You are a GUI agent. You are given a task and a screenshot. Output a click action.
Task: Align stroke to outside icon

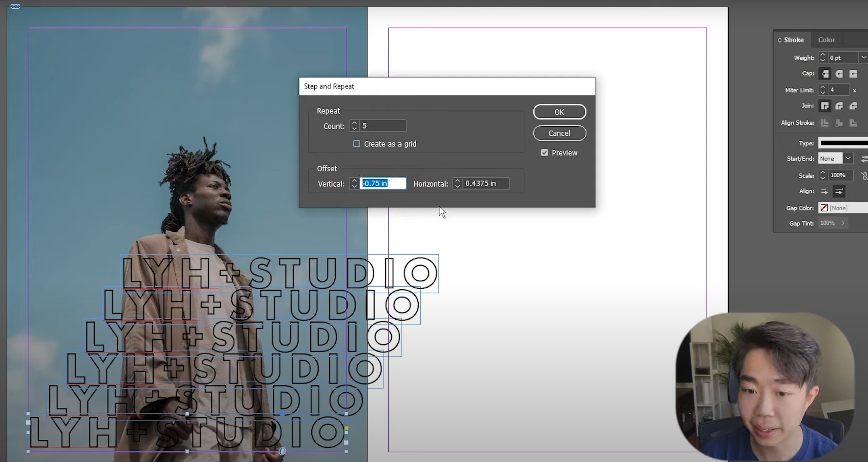(x=853, y=123)
